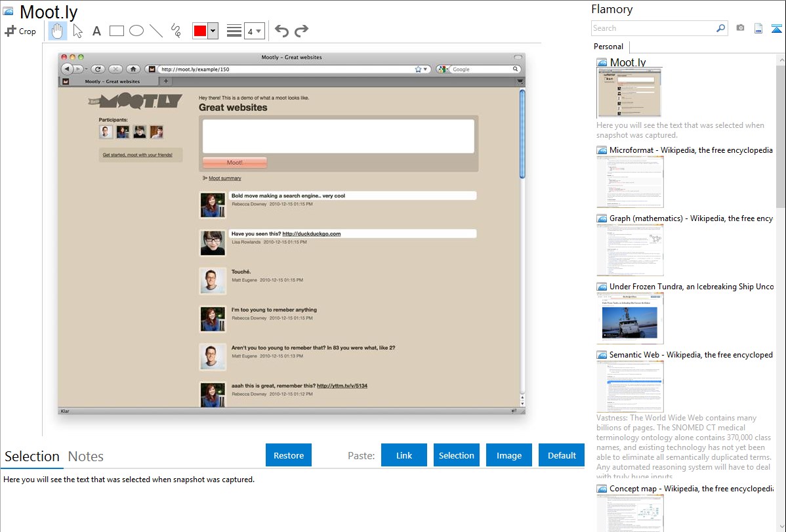
Task: Redo the last edit
Action: [x=301, y=31]
